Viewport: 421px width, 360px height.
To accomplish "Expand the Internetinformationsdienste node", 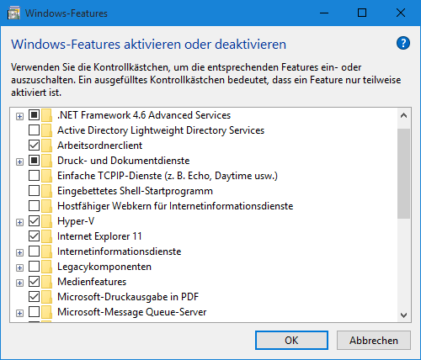I will pos(20,253).
